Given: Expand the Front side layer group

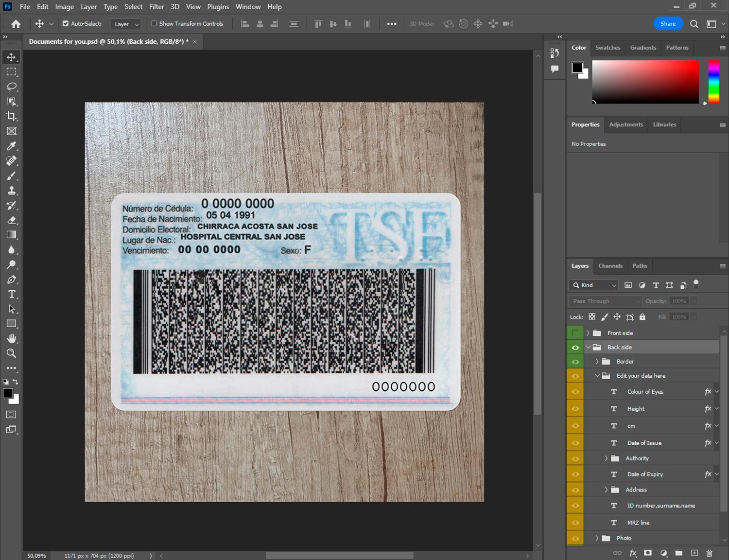Looking at the screenshot, I should point(588,333).
